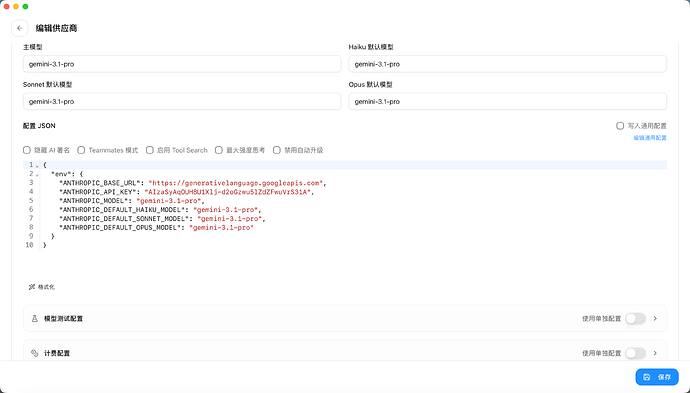Turn on 使用单独配置 for 模型测试配置

coord(635,319)
